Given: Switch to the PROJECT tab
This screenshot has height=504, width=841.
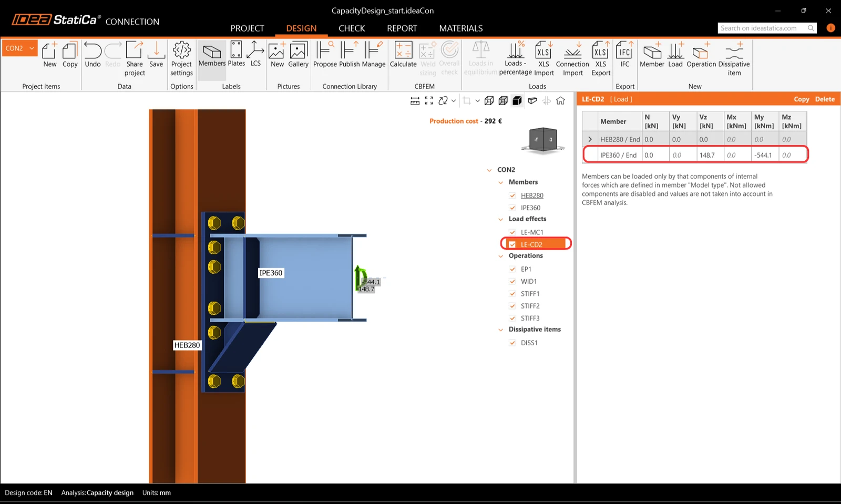Looking at the screenshot, I should point(247,28).
